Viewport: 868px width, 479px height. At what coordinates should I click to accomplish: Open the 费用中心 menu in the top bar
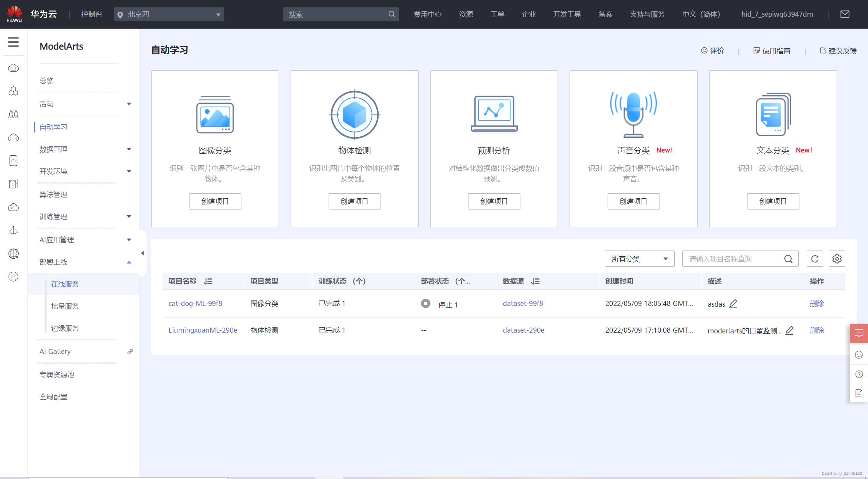[x=427, y=14]
